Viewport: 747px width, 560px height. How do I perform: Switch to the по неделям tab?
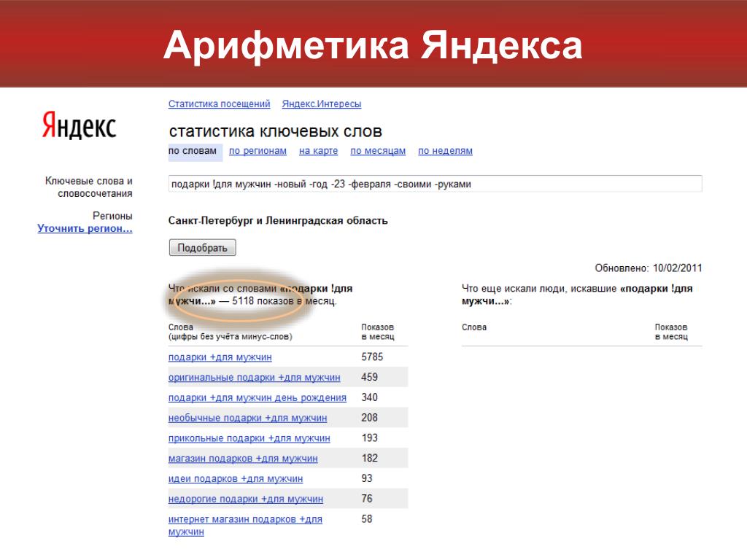click(x=446, y=151)
